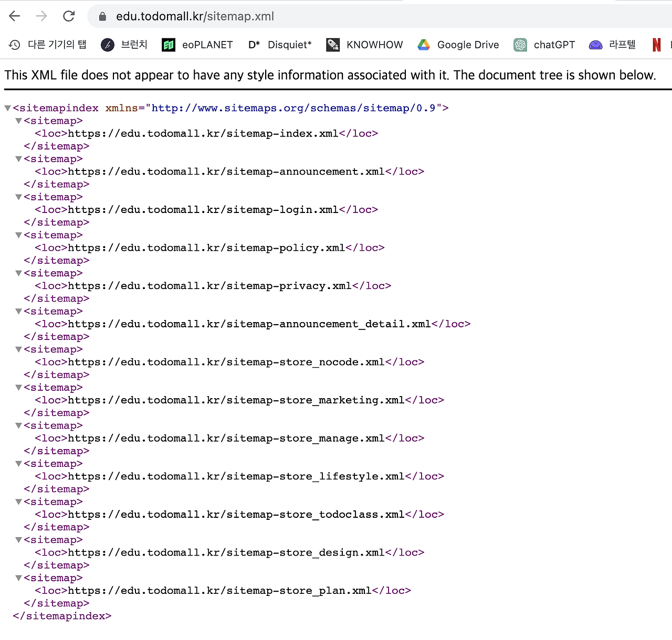
Task: Open the Disquiet* bookmark
Action: [280, 45]
